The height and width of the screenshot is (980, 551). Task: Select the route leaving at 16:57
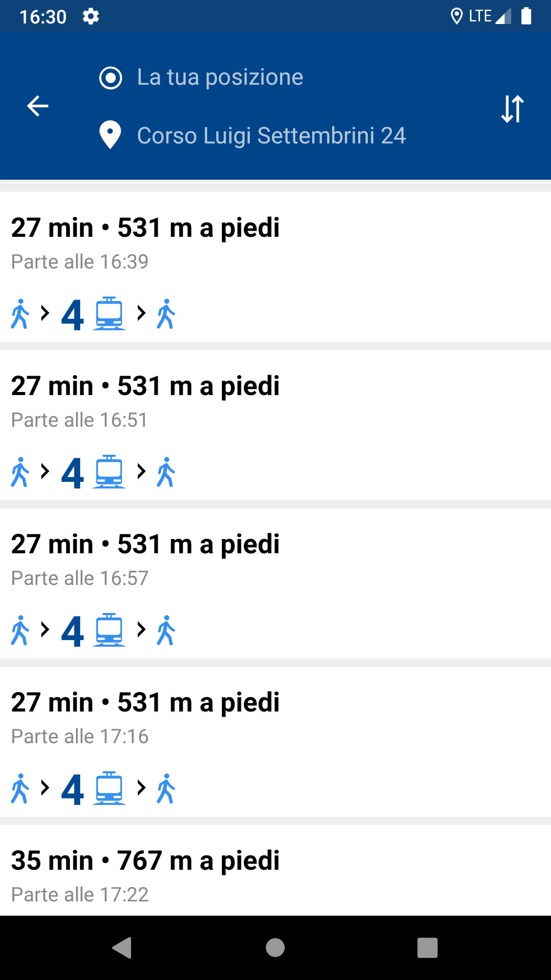(275, 583)
